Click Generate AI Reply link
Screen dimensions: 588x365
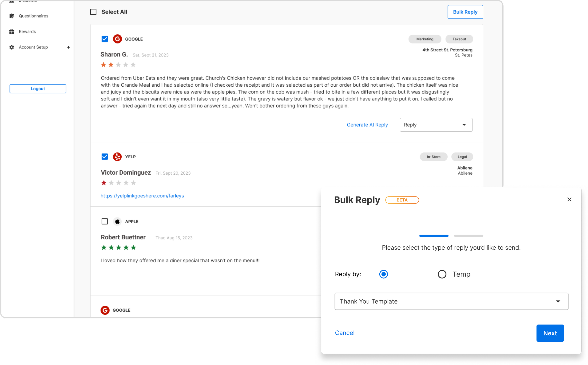click(x=367, y=125)
